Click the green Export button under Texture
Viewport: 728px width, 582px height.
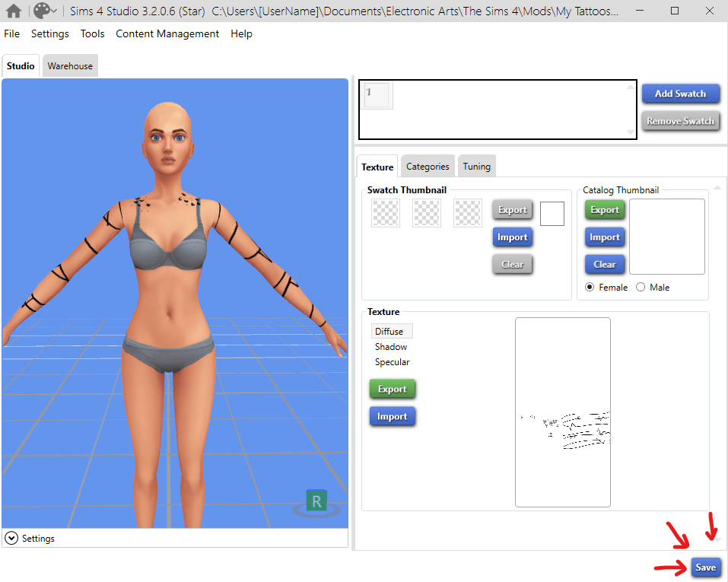point(393,390)
